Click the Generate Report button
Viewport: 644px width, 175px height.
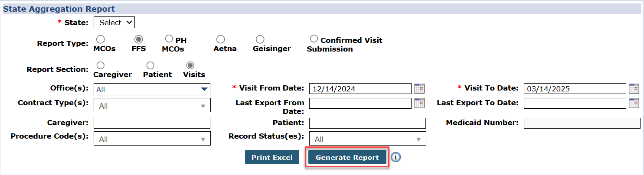pos(347,158)
